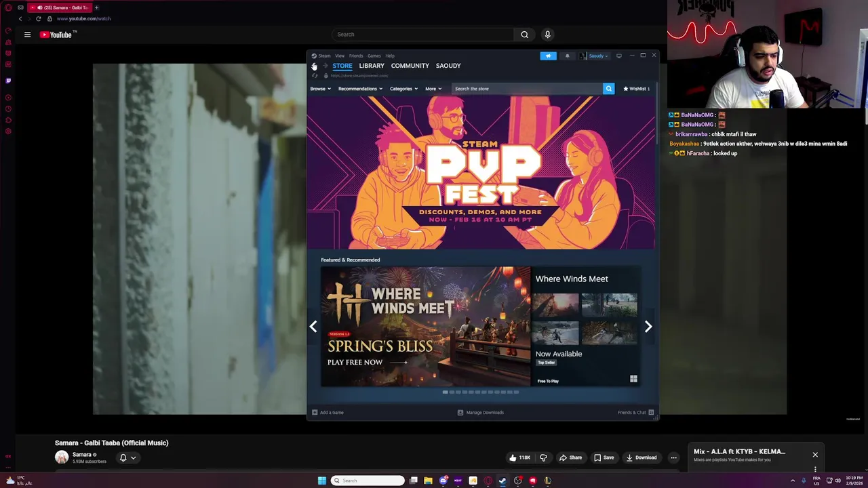Click the Steam announcements megaphone icon
This screenshot has width=868, height=488.
548,56
